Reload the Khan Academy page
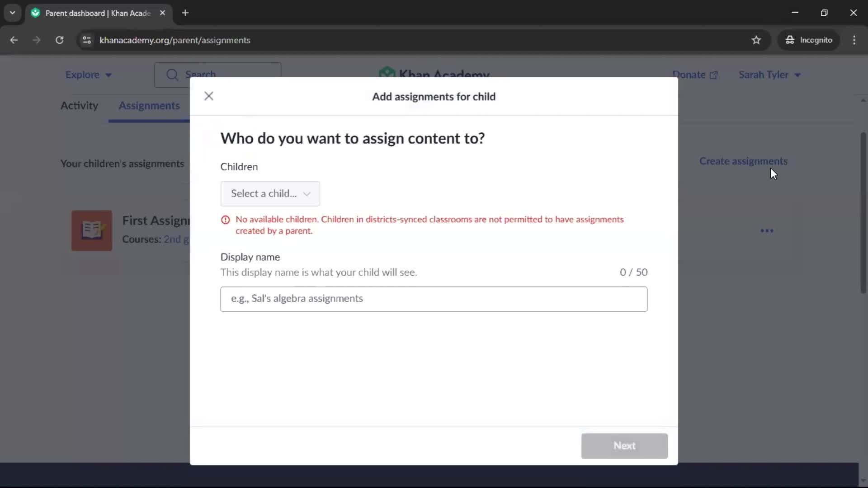This screenshot has height=488, width=868. coord(59,40)
